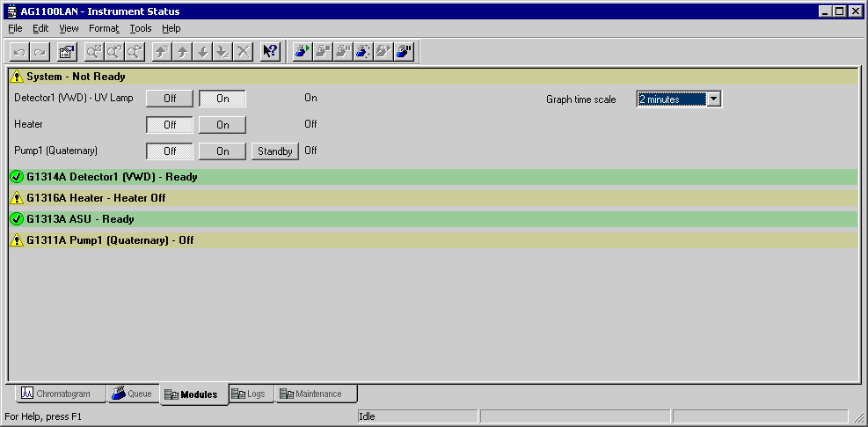This screenshot has height=427, width=868.
Task: Click the Undo toolbar icon
Action: (19, 52)
